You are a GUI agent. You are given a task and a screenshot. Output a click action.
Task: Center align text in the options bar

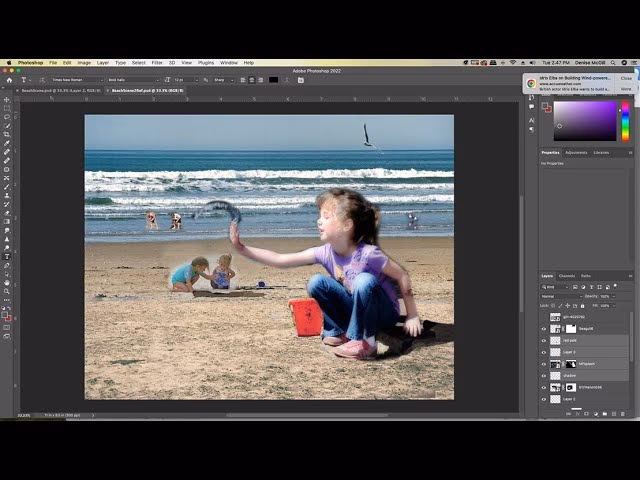tap(250, 79)
